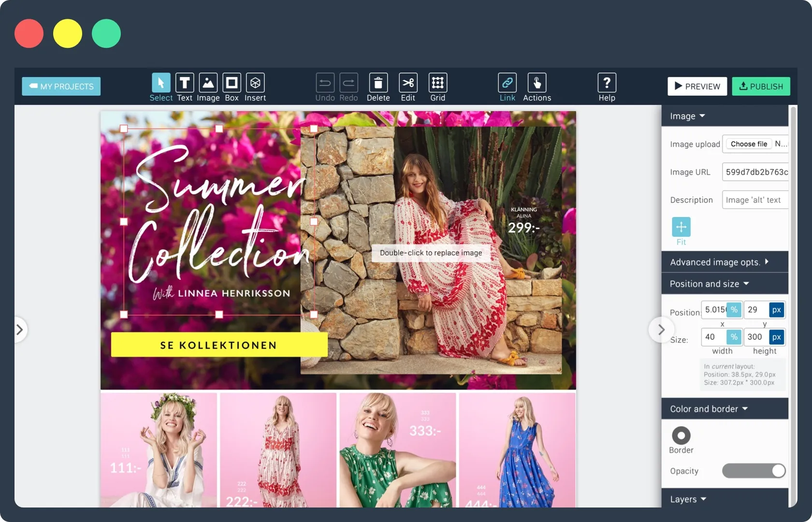Viewport: 812px width, 522px height.
Task: Click the Publish button
Action: (x=761, y=86)
